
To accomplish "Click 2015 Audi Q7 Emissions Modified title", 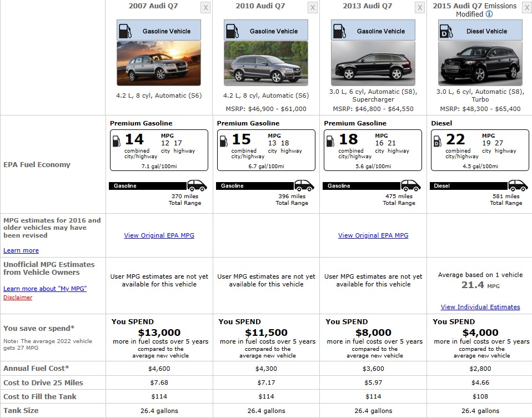I will pos(475,10).
